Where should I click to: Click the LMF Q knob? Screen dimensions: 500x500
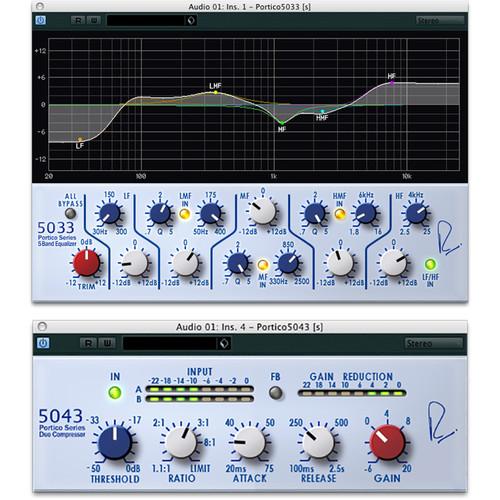pyautogui.click(x=160, y=213)
